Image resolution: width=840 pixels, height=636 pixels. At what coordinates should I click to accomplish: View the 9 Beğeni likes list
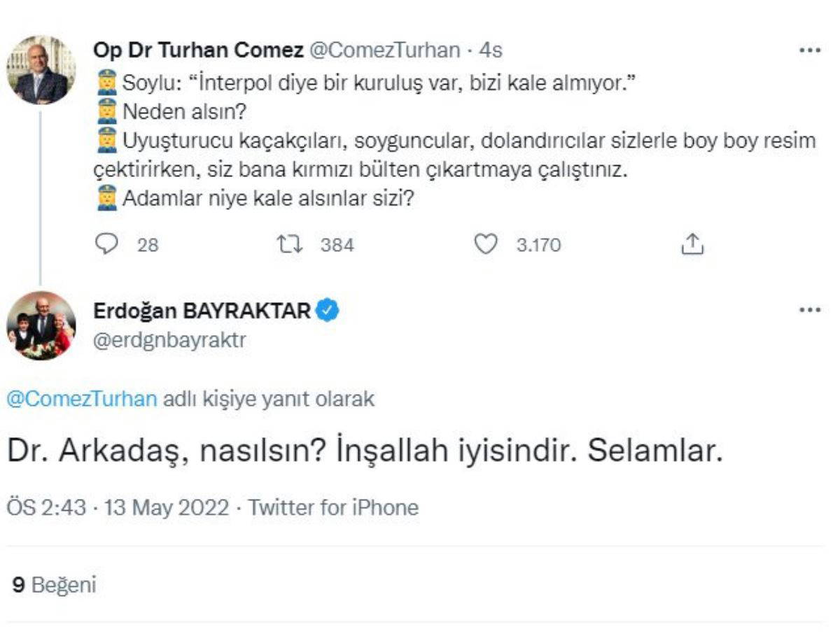(53, 585)
